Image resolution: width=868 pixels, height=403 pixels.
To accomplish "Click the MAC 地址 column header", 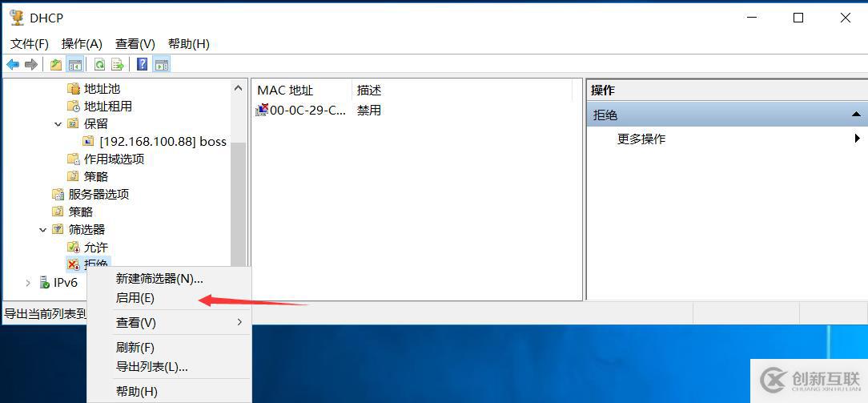I will pyautogui.click(x=302, y=91).
